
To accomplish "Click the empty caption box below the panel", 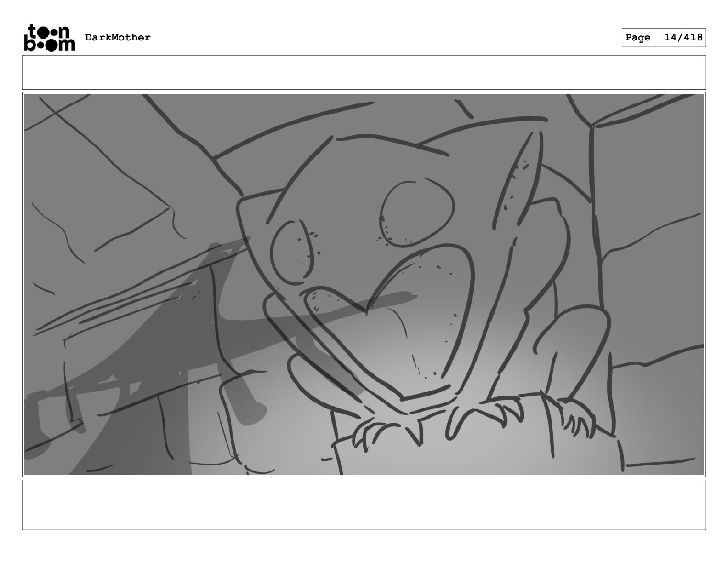I will point(364,505).
